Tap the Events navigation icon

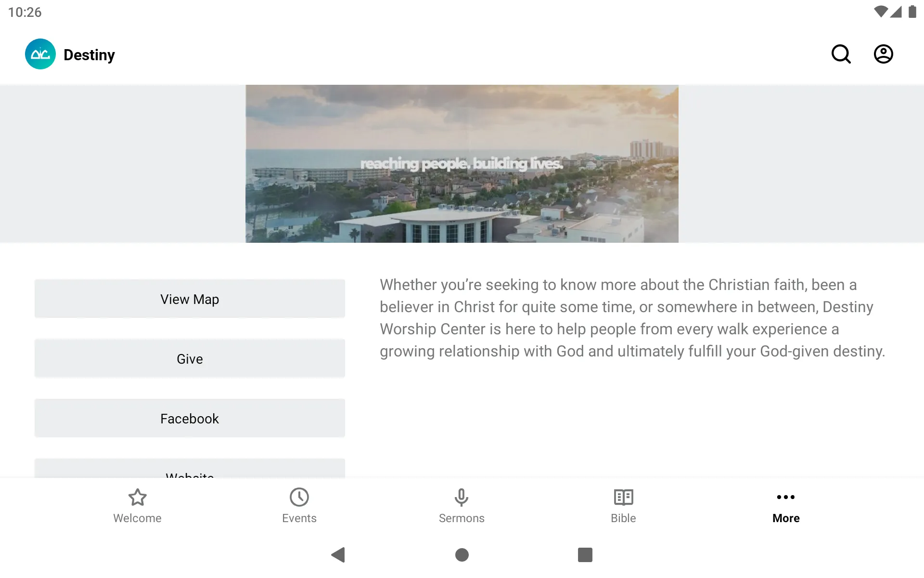pos(299,505)
